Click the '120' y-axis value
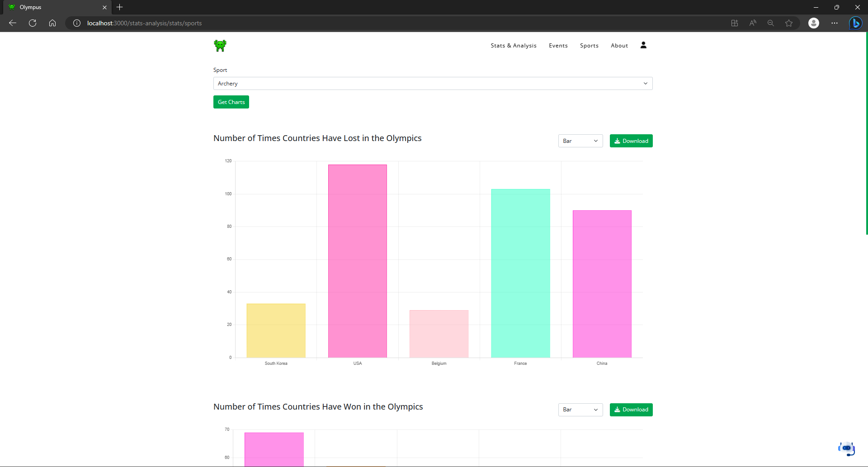The image size is (868, 467). click(228, 161)
